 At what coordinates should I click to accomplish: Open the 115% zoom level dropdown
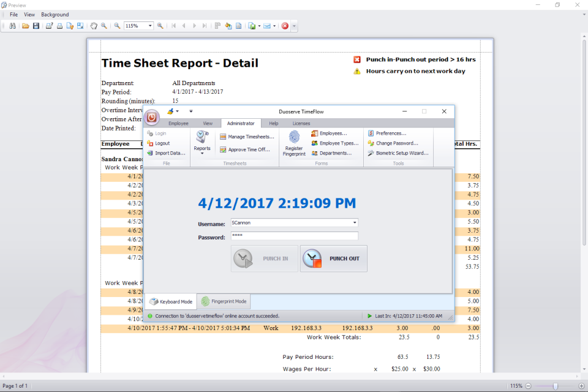click(150, 26)
